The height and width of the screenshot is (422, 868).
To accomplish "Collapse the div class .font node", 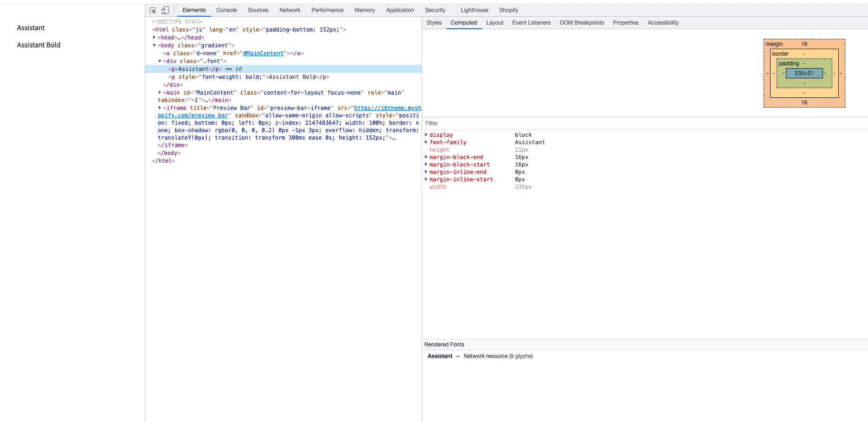I will click(160, 61).
